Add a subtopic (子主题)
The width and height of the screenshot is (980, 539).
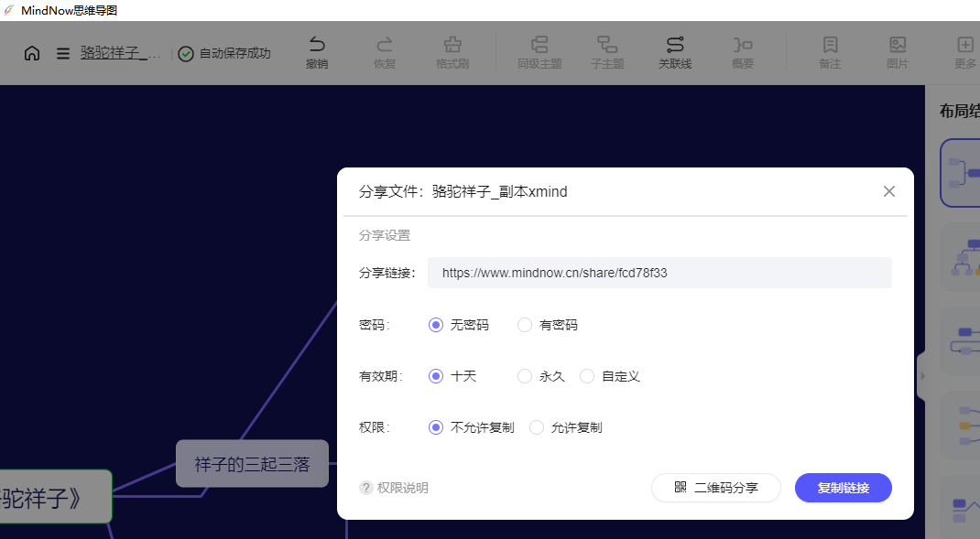coord(607,52)
